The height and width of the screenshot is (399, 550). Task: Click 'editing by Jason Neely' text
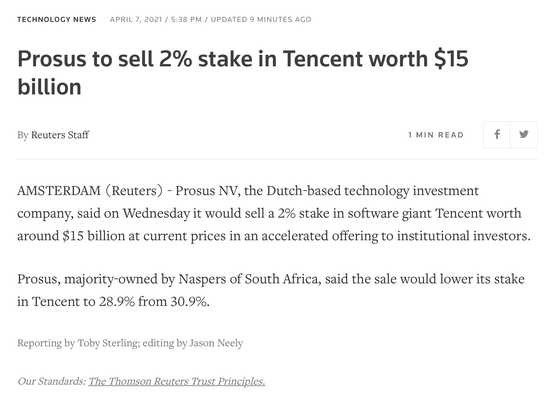pos(193,343)
